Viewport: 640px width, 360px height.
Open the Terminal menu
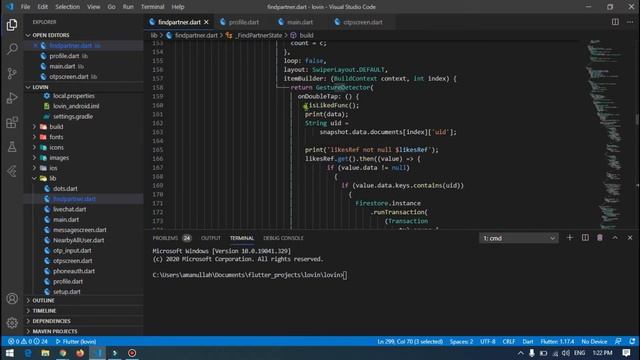tap(152, 7)
